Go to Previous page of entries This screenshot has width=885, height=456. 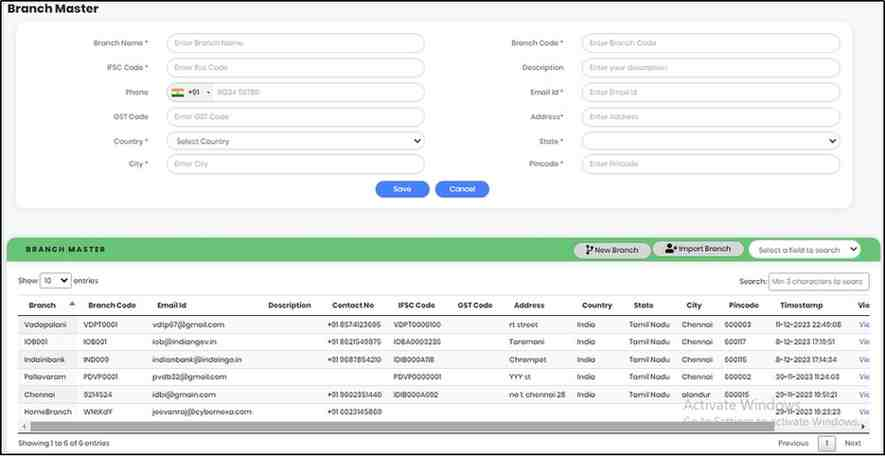[793, 443]
